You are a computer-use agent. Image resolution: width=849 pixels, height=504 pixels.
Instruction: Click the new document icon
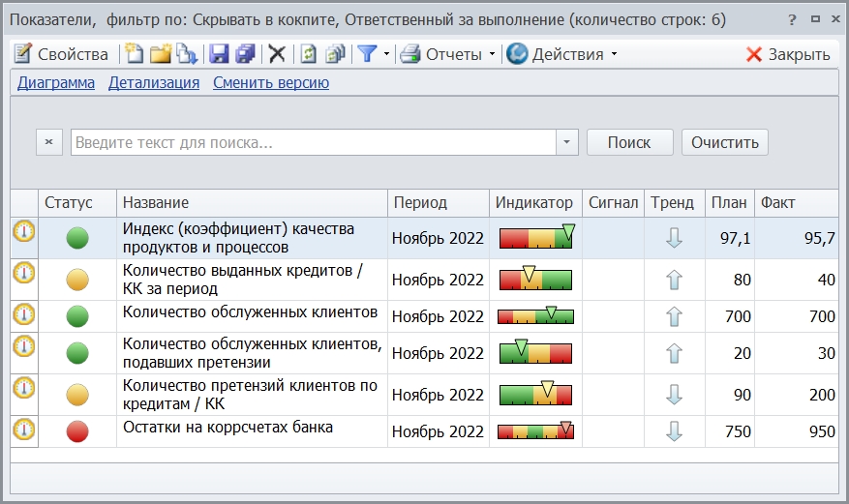(x=135, y=54)
